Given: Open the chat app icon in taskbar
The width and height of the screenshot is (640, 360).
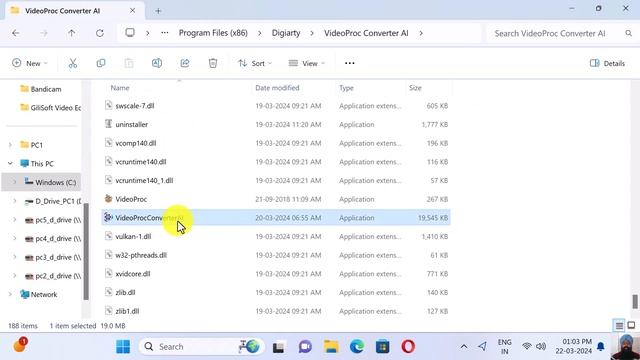Looking at the screenshot, I should click(x=305, y=347).
